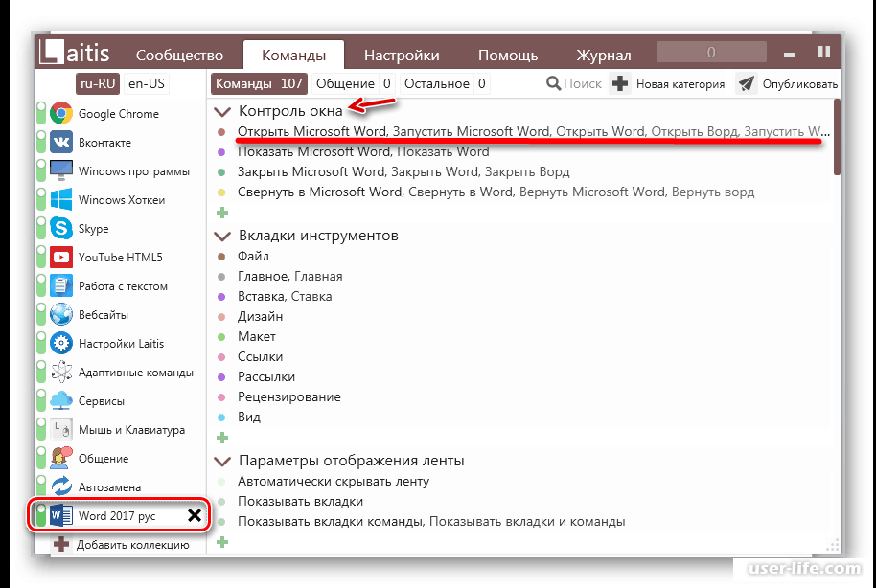
Task: Click the window resize grip corner
Action: pyautogui.click(x=833, y=545)
